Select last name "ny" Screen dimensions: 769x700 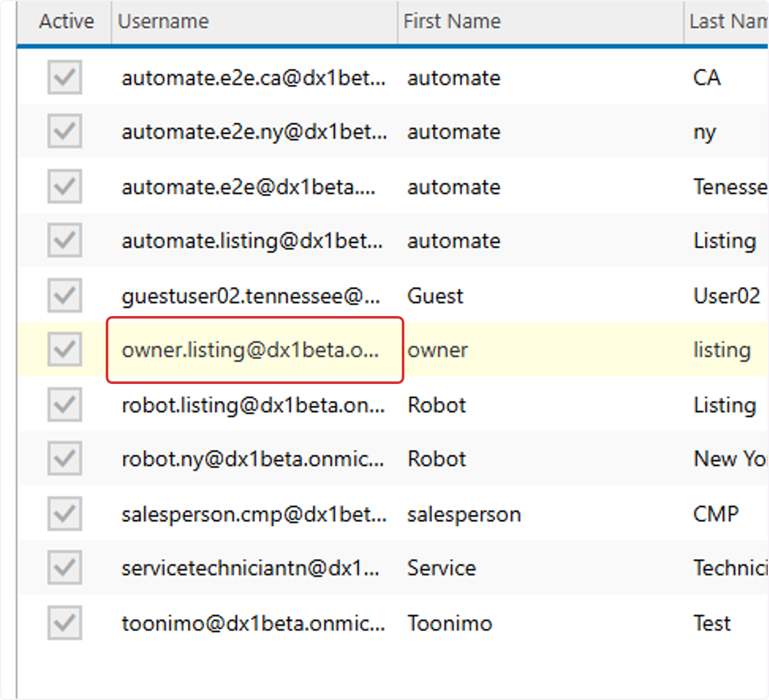pos(704,133)
